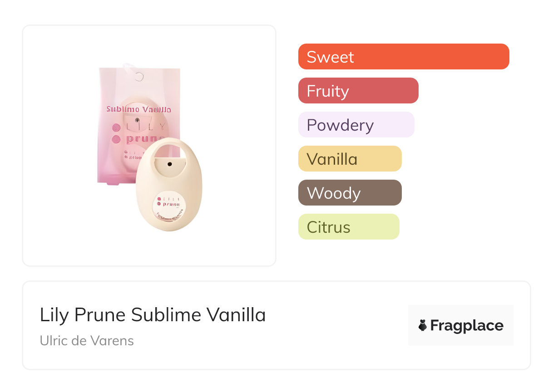Screen dimensions: 553x392
Task: Click the Fragplace bottle logo icon
Action: click(x=423, y=325)
